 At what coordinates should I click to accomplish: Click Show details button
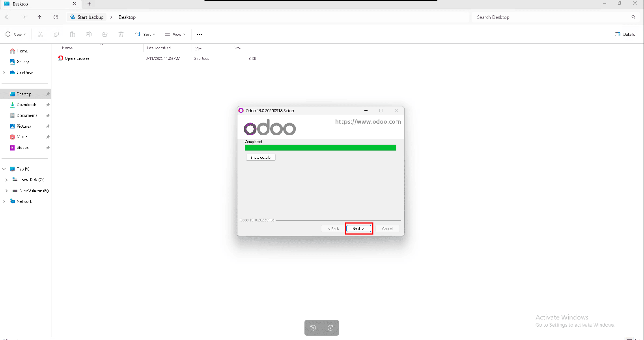click(261, 157)
